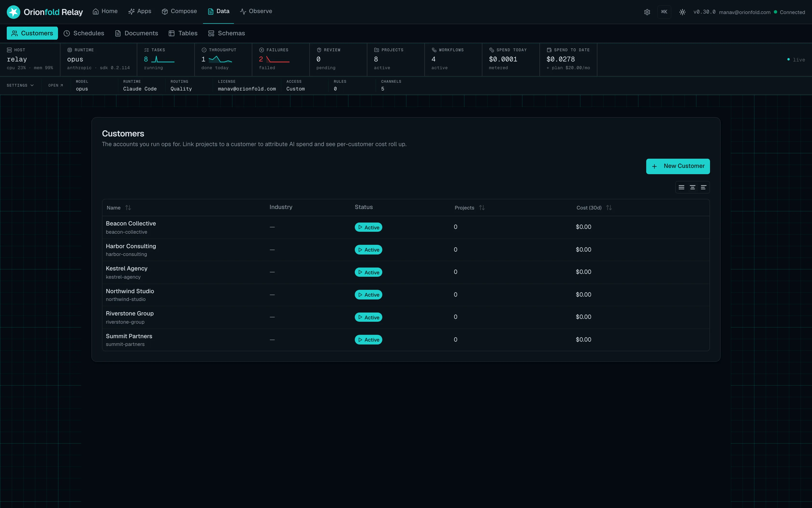
Task: Click the Workflows icon
Action: [x=434, y=50]
